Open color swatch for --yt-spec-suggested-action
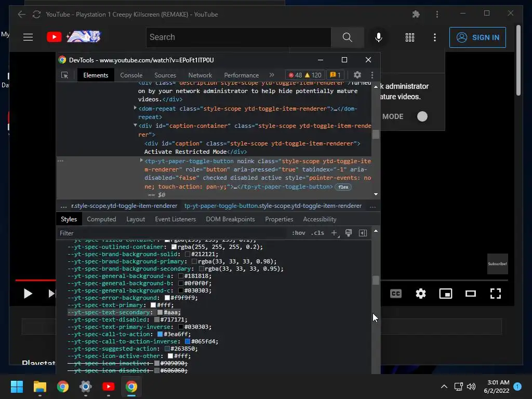The width and height of the screenshot is (532, 399). [167, 349]
